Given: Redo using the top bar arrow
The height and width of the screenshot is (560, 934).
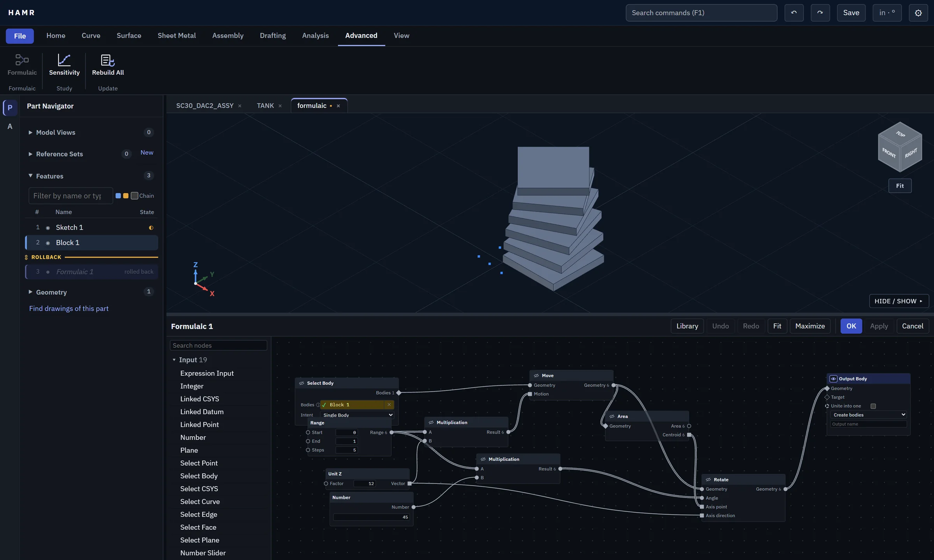Looking at the screenshot, I should point(820,13).
